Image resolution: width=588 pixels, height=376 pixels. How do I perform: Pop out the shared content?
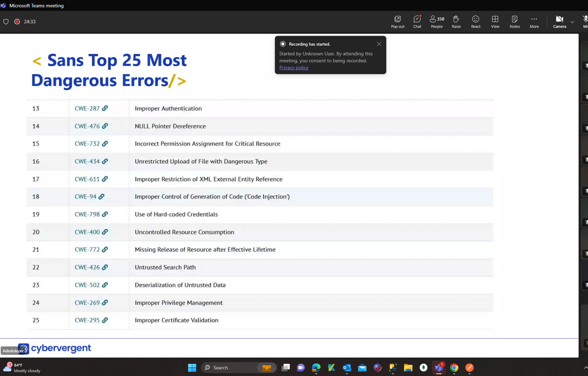[x=397, y=22]
